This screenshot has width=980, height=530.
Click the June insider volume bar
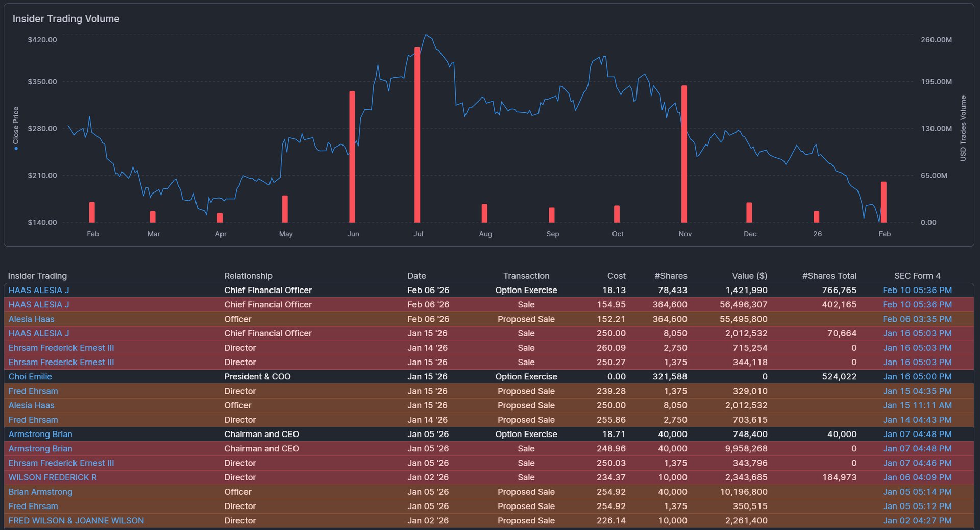[x=352, y=157]
